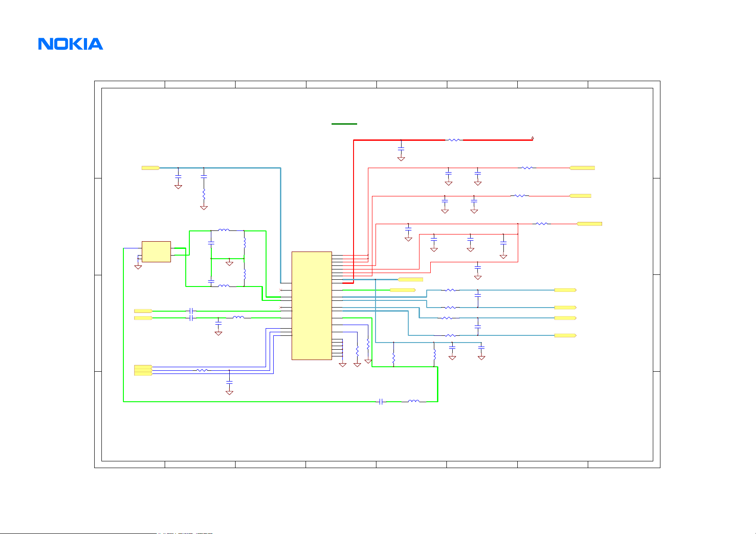Click the triangle terminal ending the thick red line
The width and height of the screenshot is (756, 534).
click(x=533, y=138)
